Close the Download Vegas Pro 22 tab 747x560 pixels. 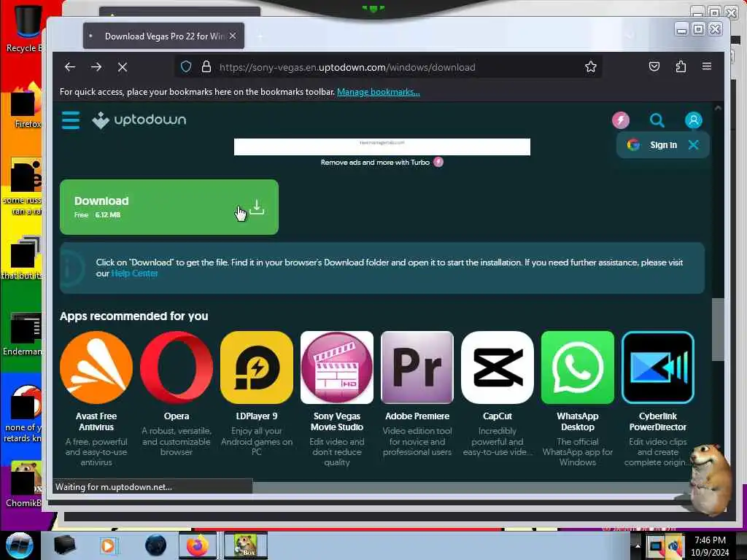tap(233, 36)
